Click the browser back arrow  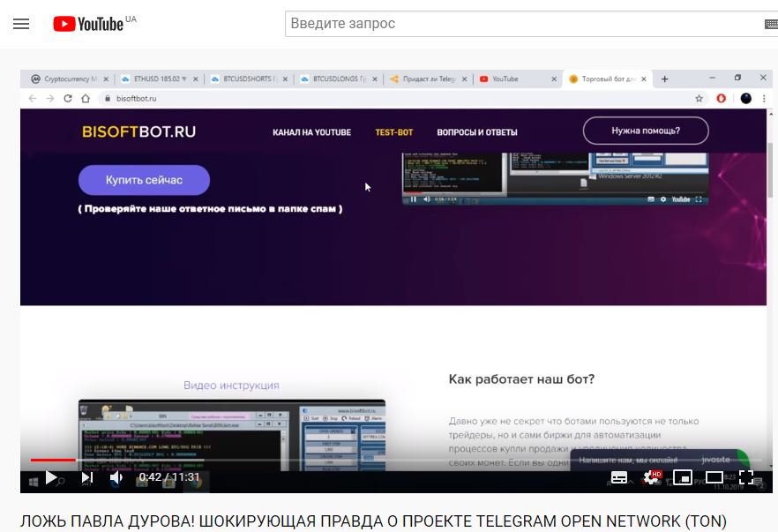[x=33, y=98]
